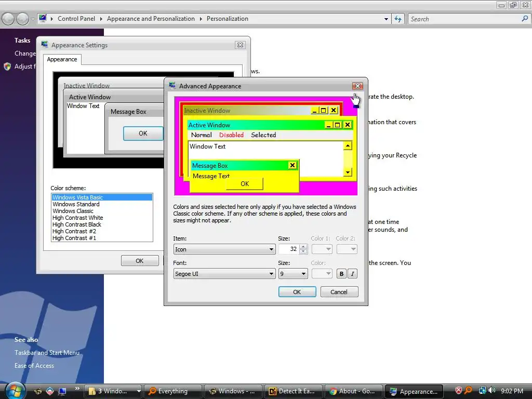This screenshot has height=399, width=532.
Task: Select High Contrast Black color scheme
Action: click(102, 224)
